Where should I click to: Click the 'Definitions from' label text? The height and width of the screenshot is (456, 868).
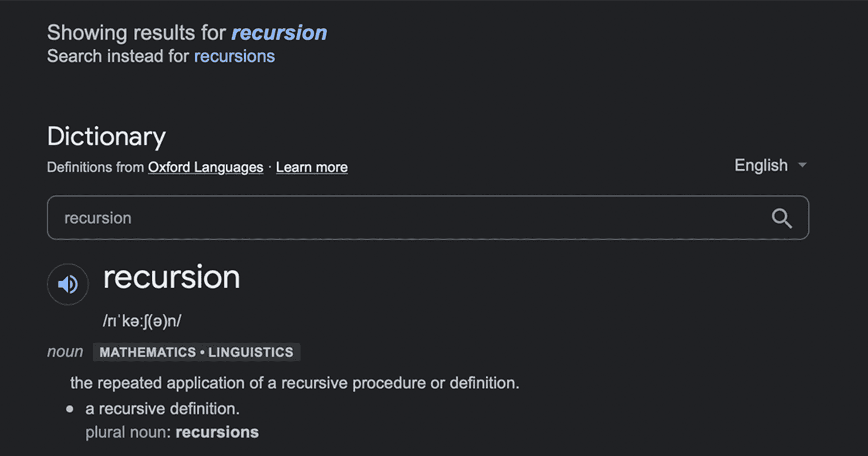95,167
